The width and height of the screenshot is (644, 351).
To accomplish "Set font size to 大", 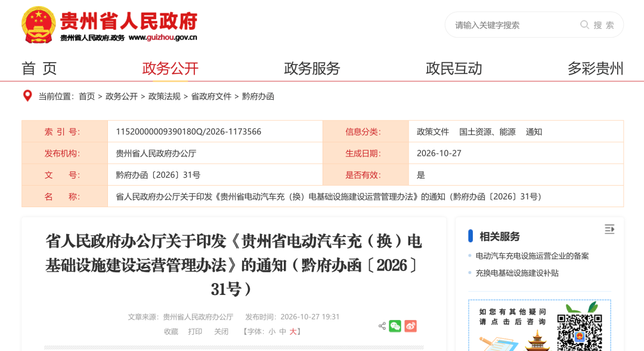I will click(293, 331).
